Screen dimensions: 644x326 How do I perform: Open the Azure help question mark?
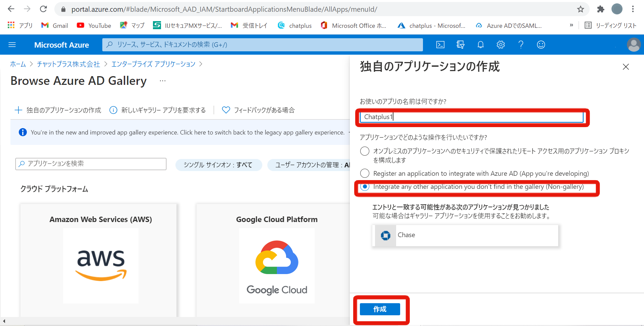coord(521,45)
